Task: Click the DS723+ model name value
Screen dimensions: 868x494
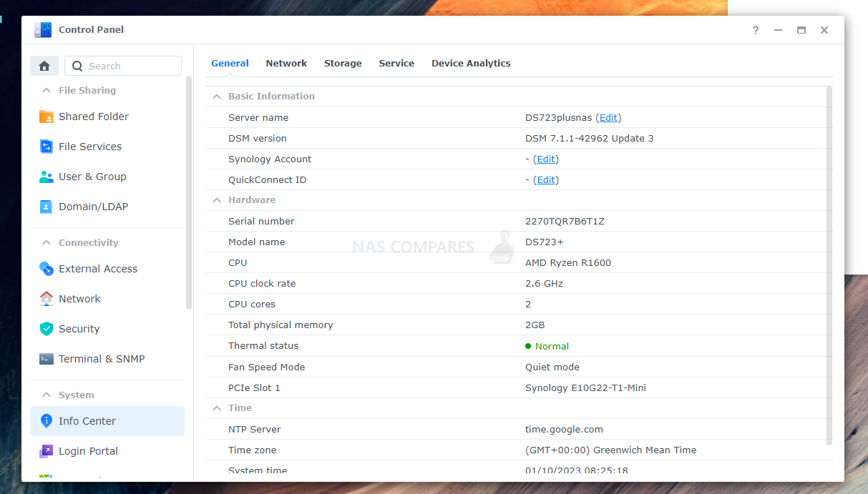Action: [545, 242]
